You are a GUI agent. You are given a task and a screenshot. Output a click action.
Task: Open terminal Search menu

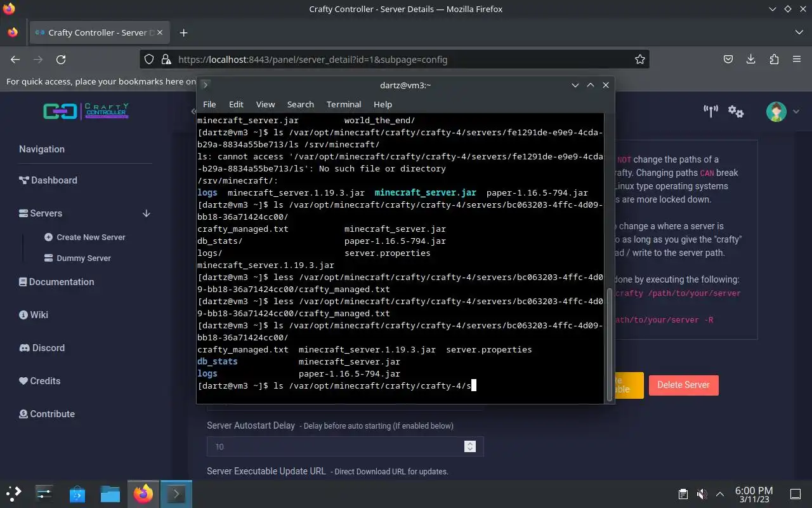coord(300,104)
